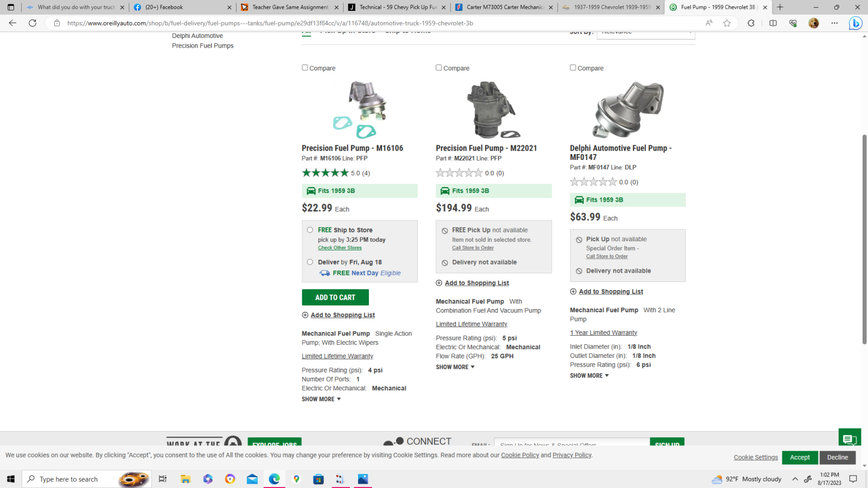Open a new browser tab
This screenshot has height=488, width=868.
[x=780, y=7]
